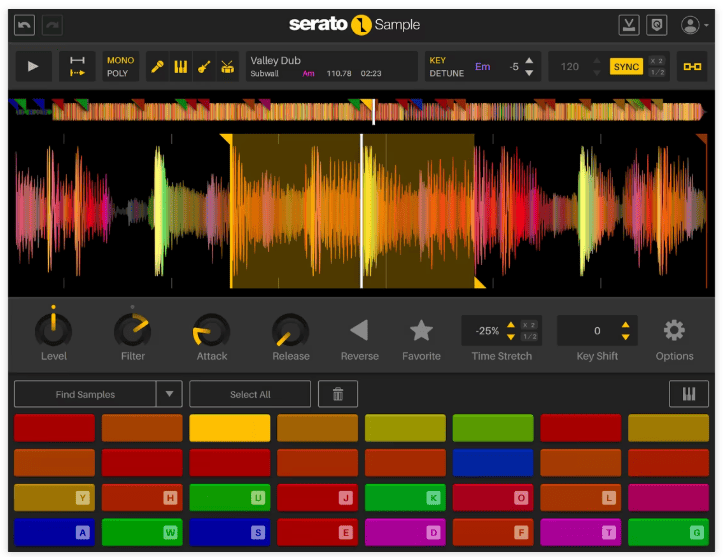Trigger the orange pad labeled L
This screenshot has width=723, height=557.
pyautogui.click(x=581, y=498)
